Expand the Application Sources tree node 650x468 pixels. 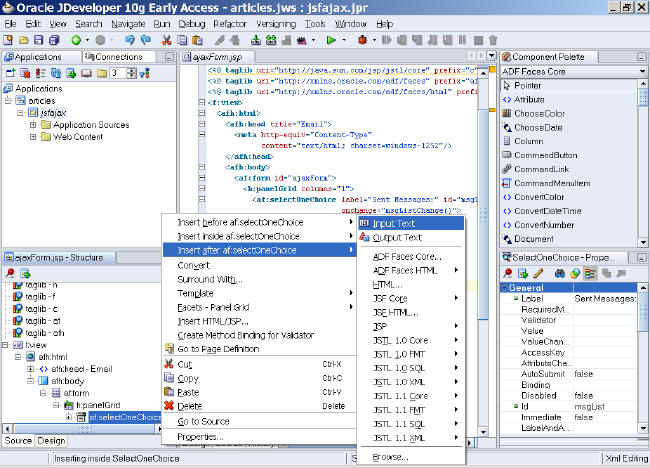[x=33, y=125]
